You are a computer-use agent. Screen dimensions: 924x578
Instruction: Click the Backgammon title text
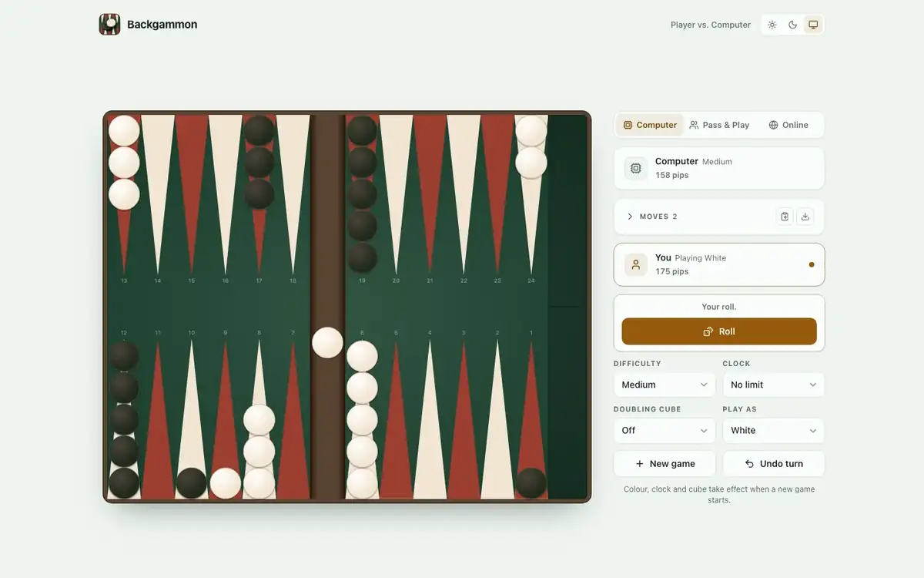pyautogui.click(x=162, y=25)
